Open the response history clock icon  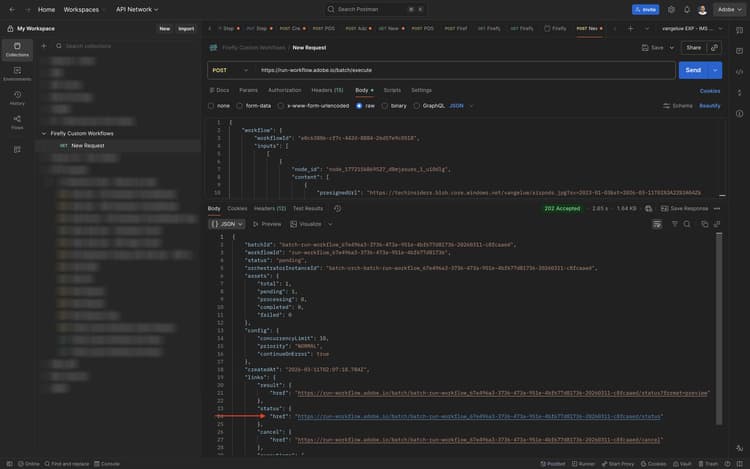coord(338,208)
